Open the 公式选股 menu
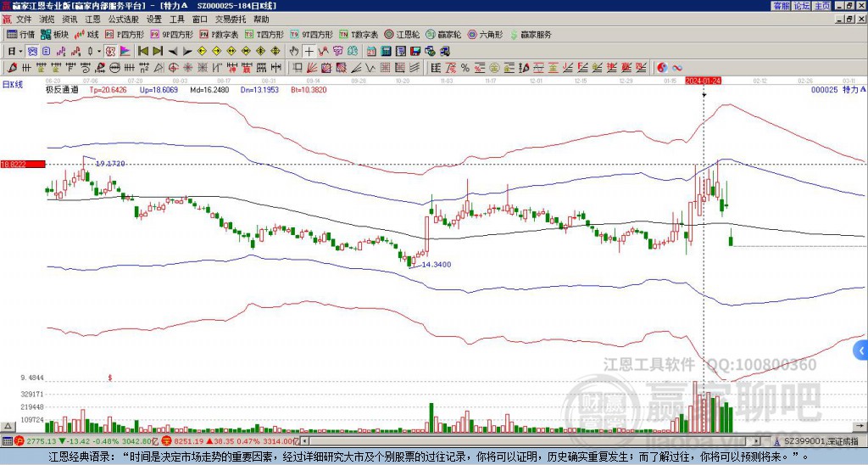Viewport: 868px width, 465px height. click(124, 19)
